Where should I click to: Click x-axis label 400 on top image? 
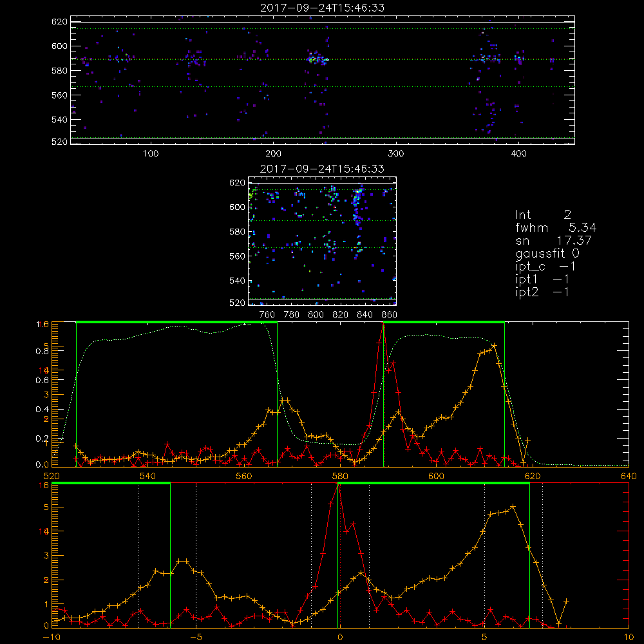(x=518, y=154)
